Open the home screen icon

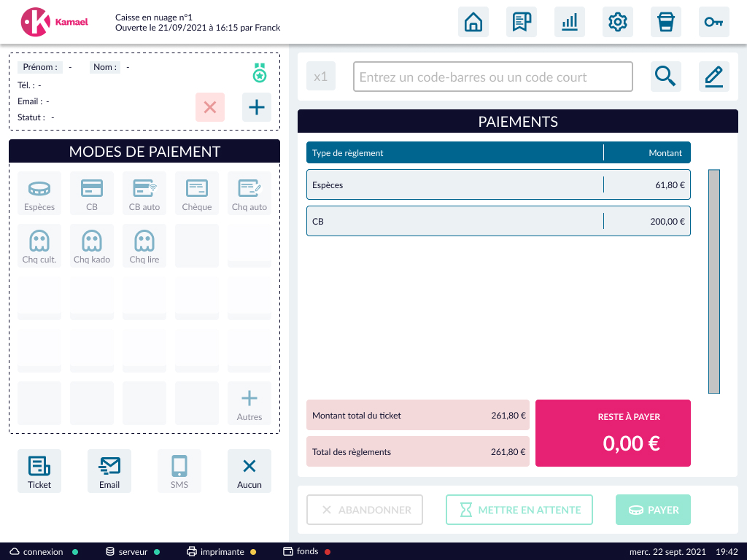tap(473, 22)
